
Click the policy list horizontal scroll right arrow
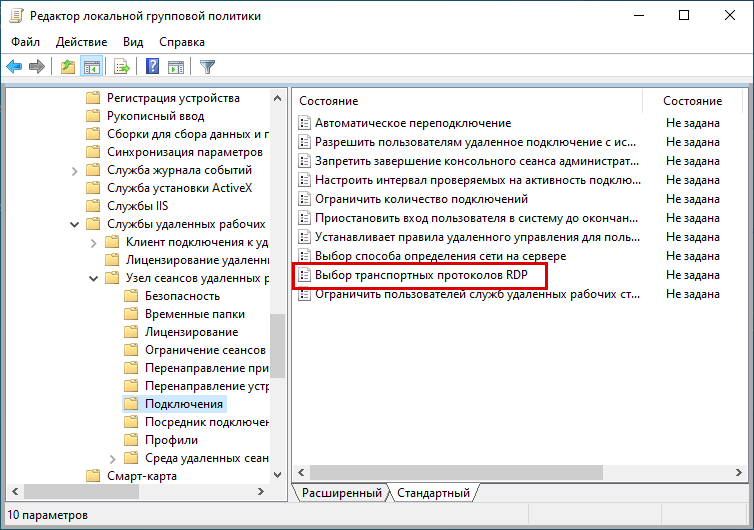pos(739,473)
